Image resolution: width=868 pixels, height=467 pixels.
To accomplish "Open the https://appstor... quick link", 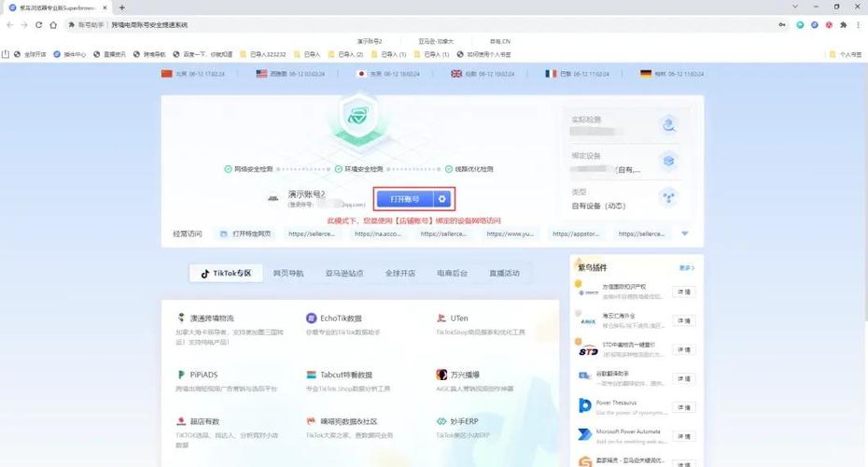I will 576,233.
